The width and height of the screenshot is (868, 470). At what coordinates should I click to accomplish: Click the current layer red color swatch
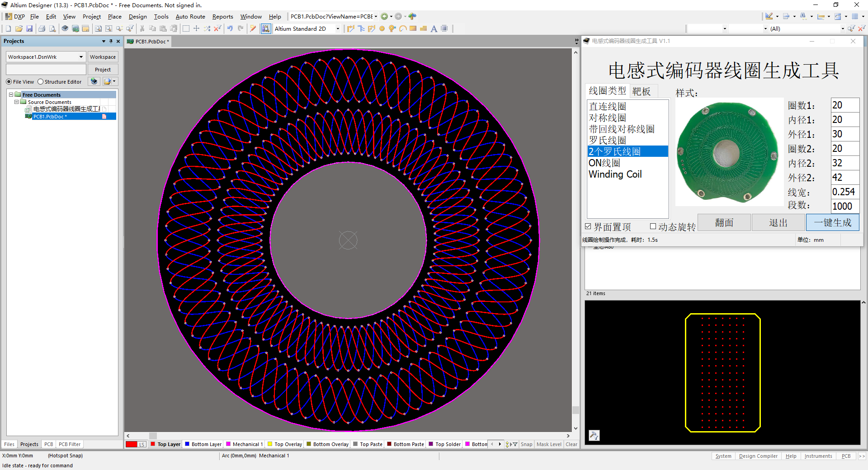[132, 444]
